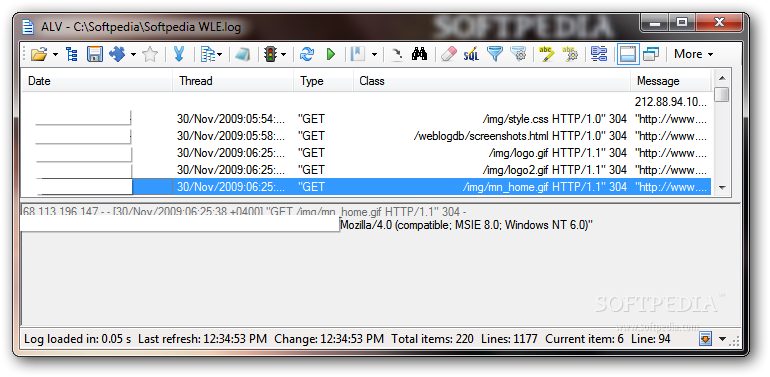Click 'Log loaded in: 0.05 s' status
Viewport: 770px width, 377px height.
click(78, 339)
